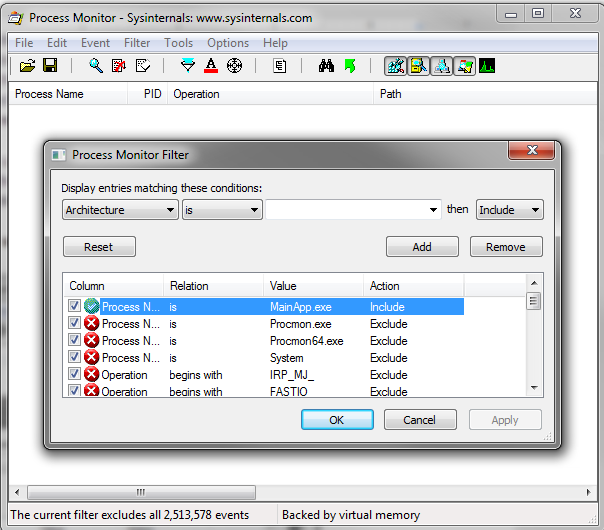The image size is (604, 530).
Task: Uncheck the Procmon.exe filter checkbox
Action: pyautogui.click(x=74, y=323)
